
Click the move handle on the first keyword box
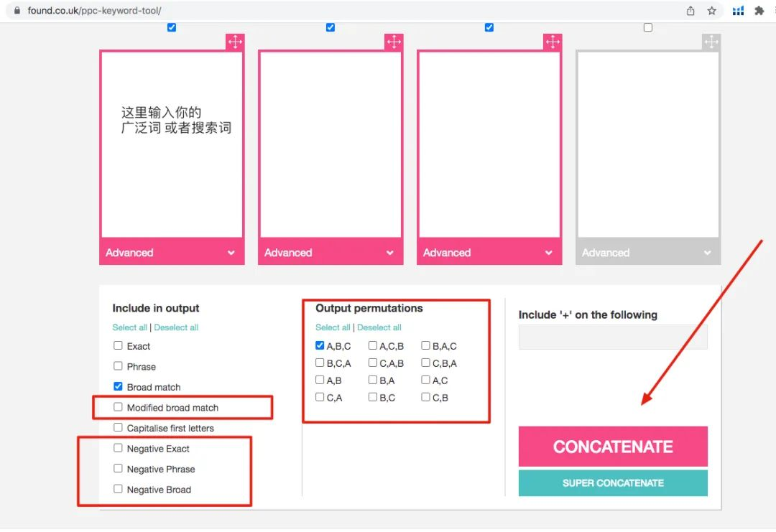(x=235, y=42)
